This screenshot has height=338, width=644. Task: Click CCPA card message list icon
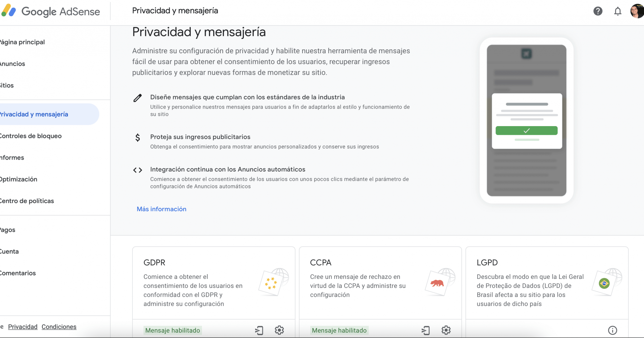tap(426, 330)
